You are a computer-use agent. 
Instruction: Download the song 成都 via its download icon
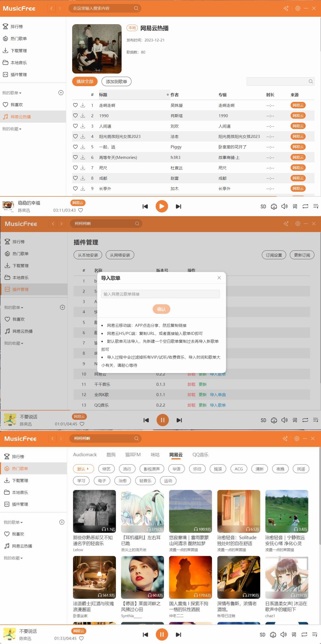[83, 178]
